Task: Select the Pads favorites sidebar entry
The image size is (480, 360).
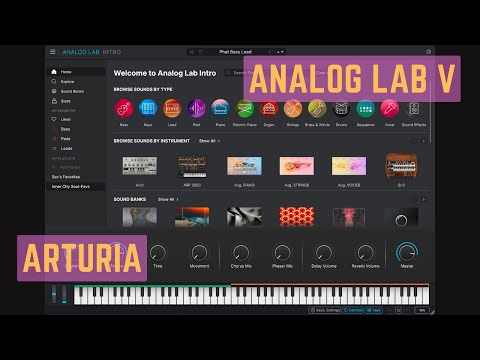Action: 76,139
